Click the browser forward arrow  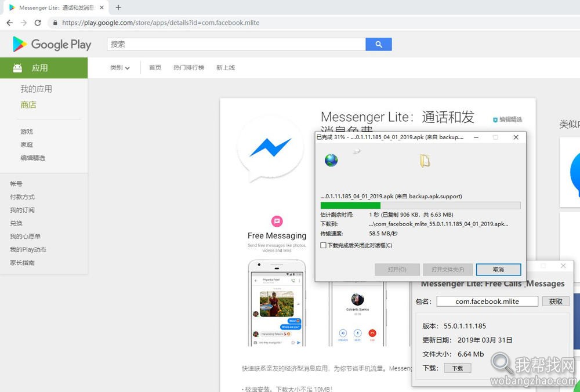[x=24, y=23]
